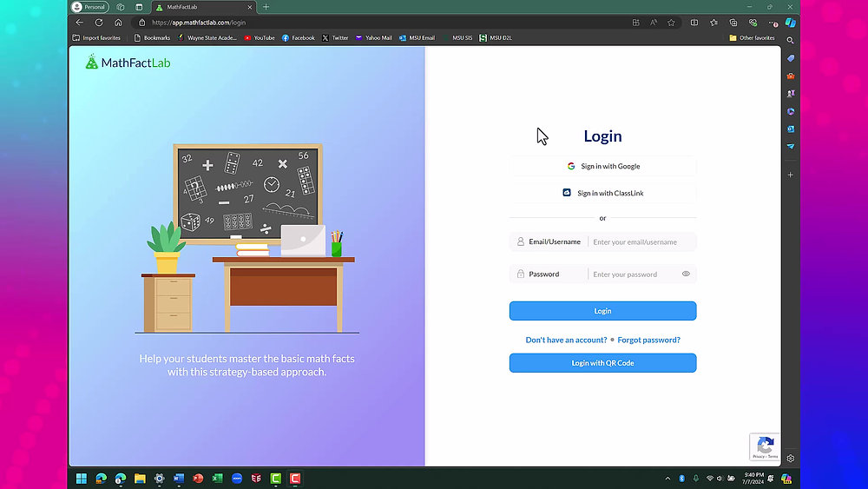
Task: Open Import favorites bookmark
Action: pos(96,37)
